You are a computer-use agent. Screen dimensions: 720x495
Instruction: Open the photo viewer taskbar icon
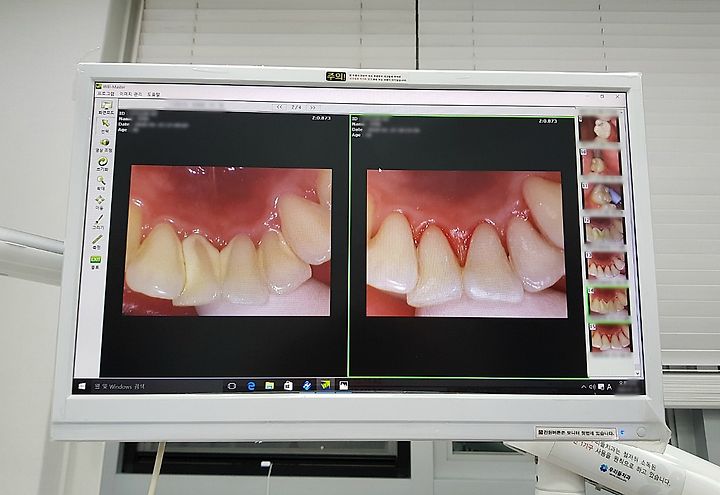(x=343, y=386)
